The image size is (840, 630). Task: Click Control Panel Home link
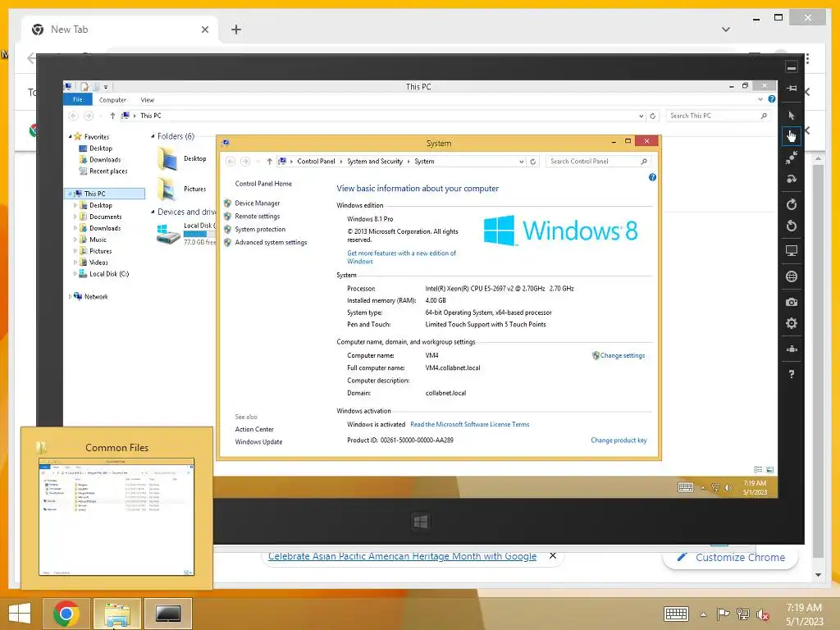pyautogui.click(x=263, y=183)
